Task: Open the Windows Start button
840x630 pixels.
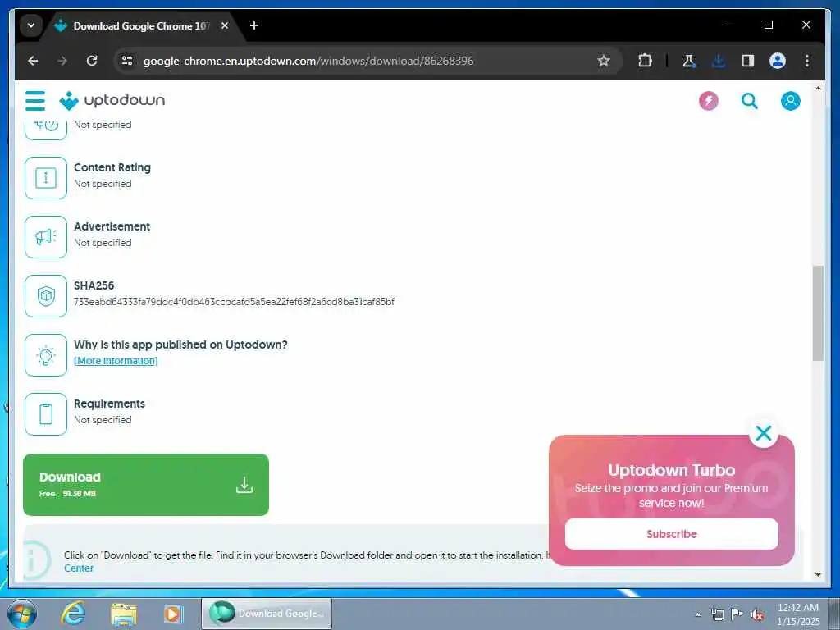Action: click(x=22, y=614)
